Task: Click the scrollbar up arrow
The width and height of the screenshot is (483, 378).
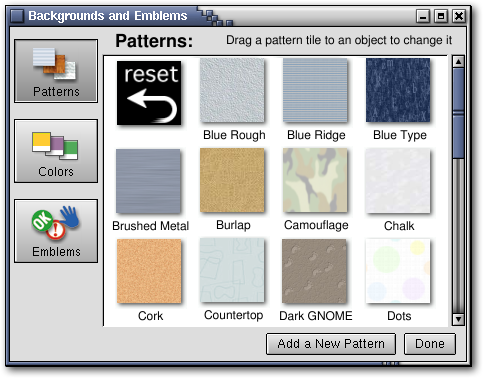Action: click(459, 62)
